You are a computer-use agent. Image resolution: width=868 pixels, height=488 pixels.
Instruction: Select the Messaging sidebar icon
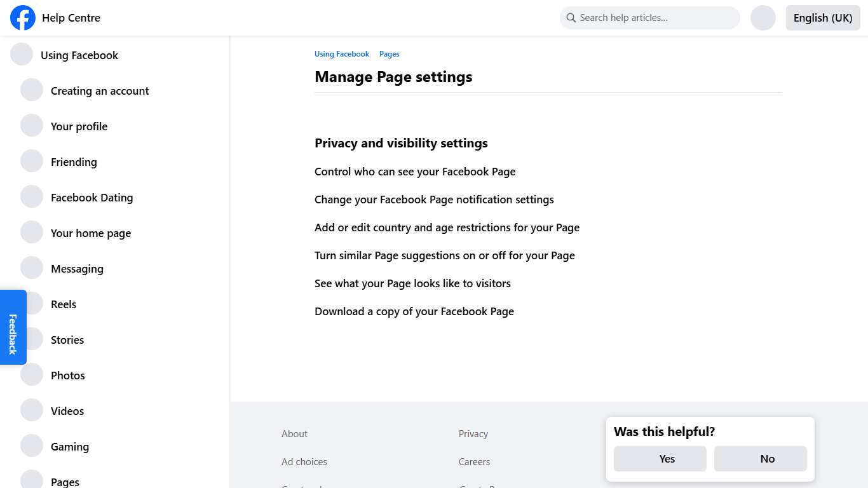[32, 267]
